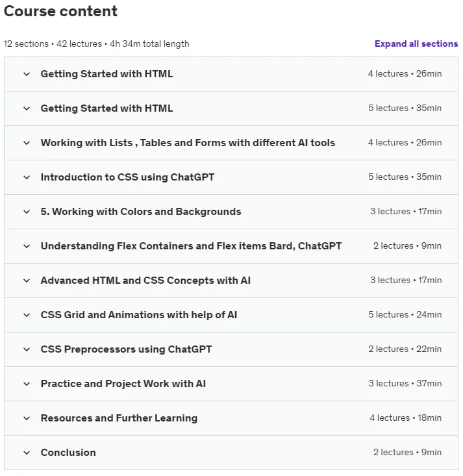Expand chevron for CSS Grid and Animations
463x476 pixels.
pyautogui.click(x=27, y=315)
